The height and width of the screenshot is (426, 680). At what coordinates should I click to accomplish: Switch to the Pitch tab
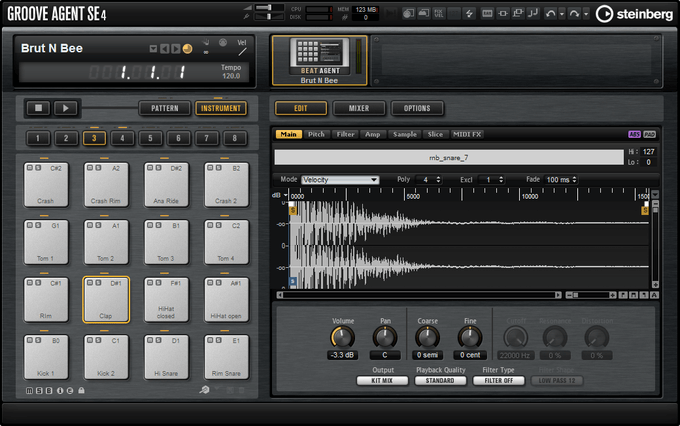316,134
